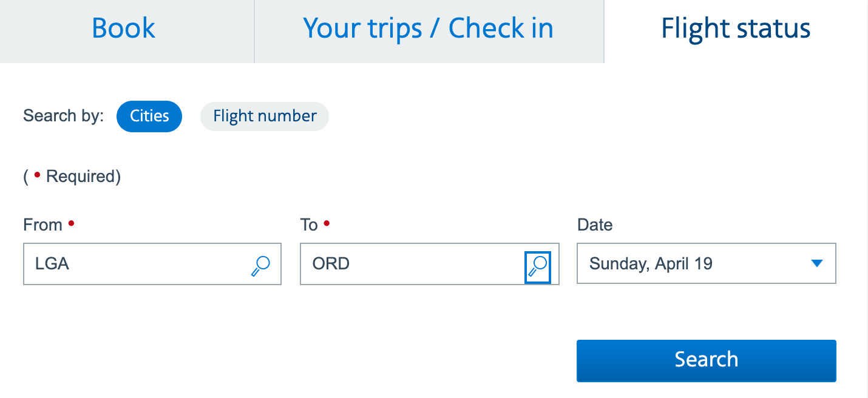Switch to the Book tab

coord(123,28)
